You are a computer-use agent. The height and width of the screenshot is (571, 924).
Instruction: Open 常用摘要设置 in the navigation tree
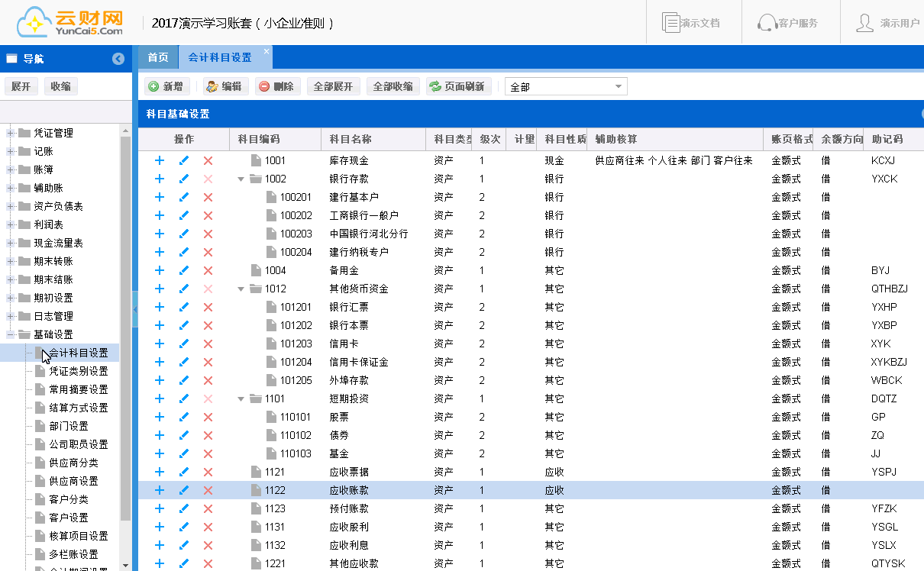pyautogui.click(x=79, y=389)
